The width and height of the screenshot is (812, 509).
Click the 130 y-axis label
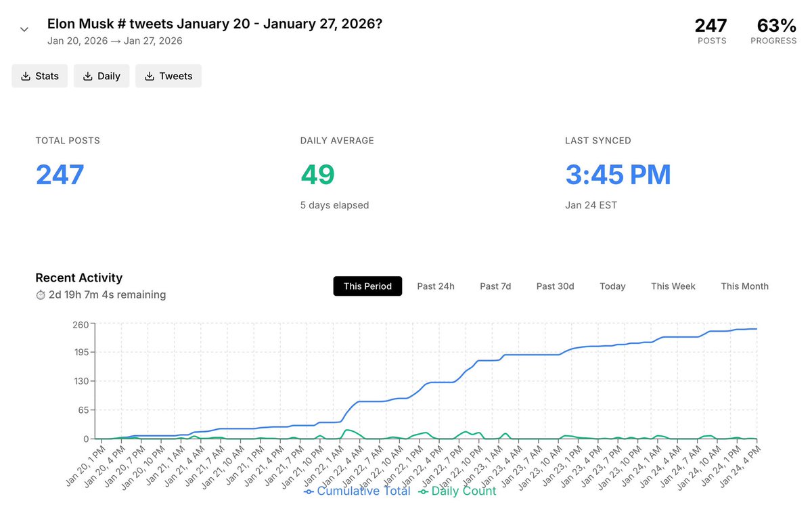(x=81, y=382)
